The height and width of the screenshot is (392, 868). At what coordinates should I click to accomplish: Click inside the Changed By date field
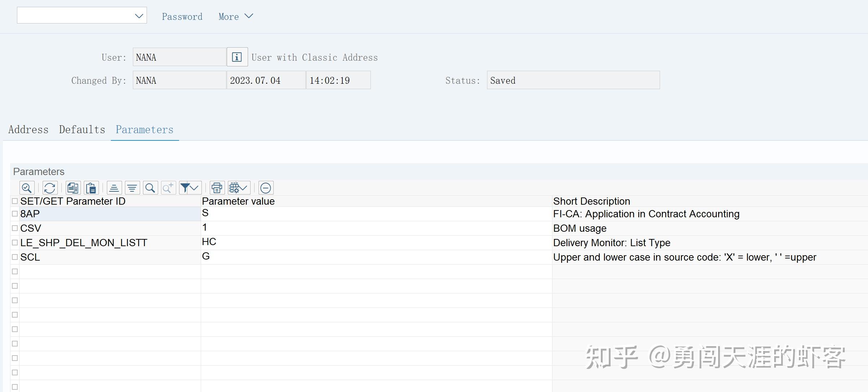265,80
